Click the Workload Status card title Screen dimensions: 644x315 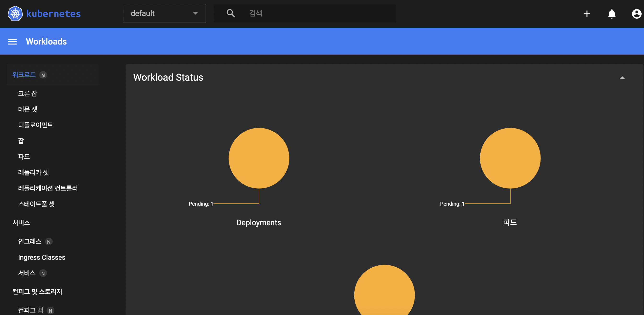[168, 77]
